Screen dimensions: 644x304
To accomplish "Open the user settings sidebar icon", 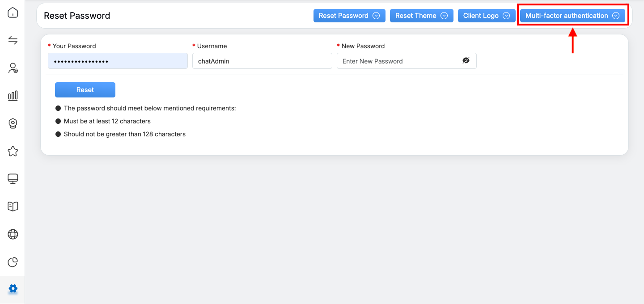I will click(x=13, y=68).
